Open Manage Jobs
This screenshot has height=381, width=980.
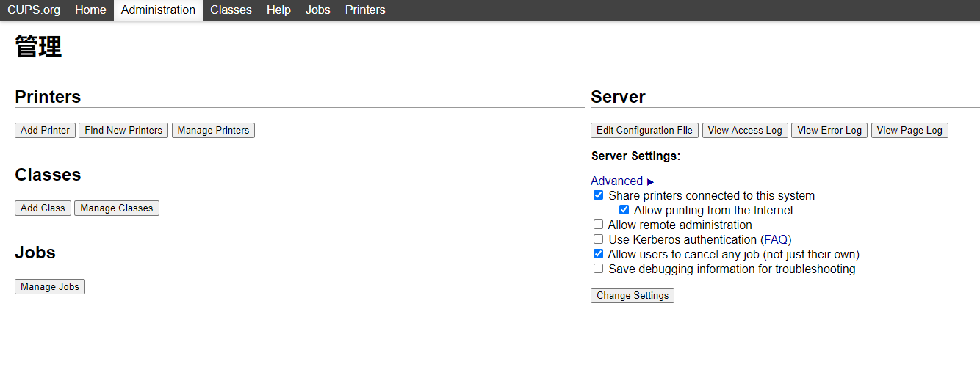coord(50,286)
